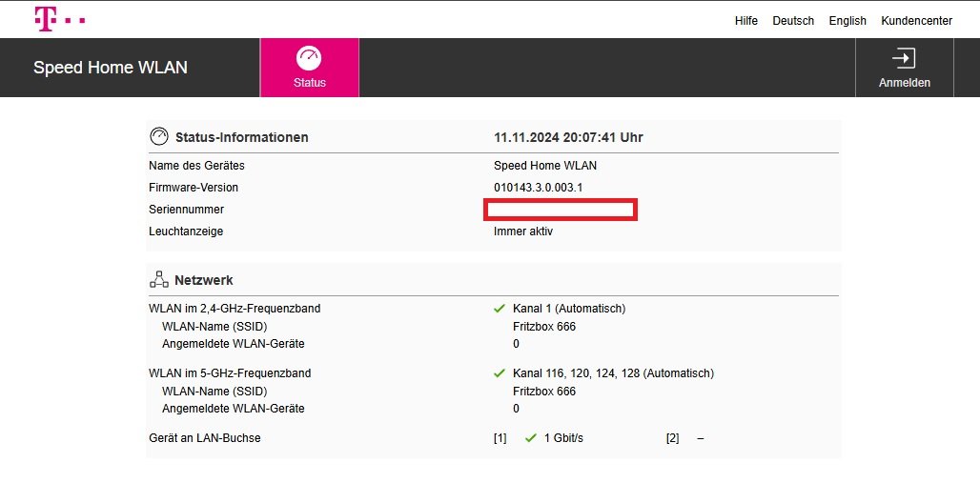The height and width of the screenshot is (503, 980).
Task: Select the Netzwerk heading
Action: click(x=204, y=280)
